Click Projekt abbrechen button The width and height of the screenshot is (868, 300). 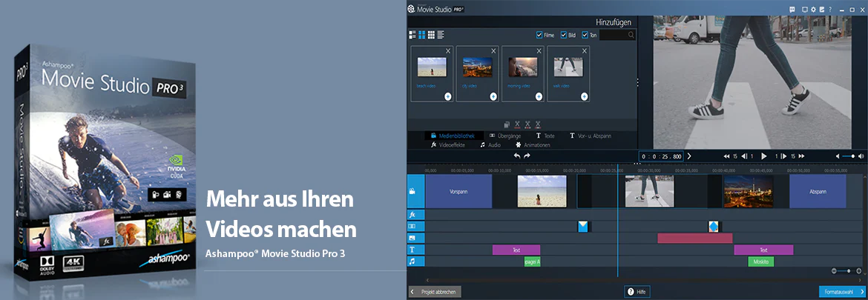tap(435, 291)
